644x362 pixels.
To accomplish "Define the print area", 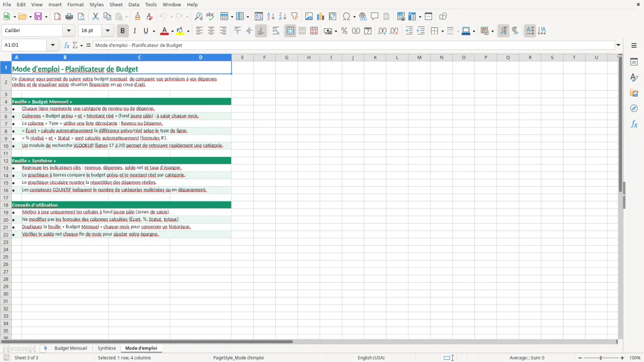I will [x=401, y=17].
